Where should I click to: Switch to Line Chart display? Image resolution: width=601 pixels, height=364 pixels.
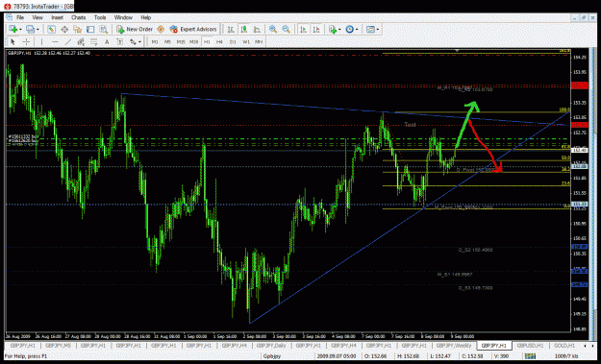point(257,29)
